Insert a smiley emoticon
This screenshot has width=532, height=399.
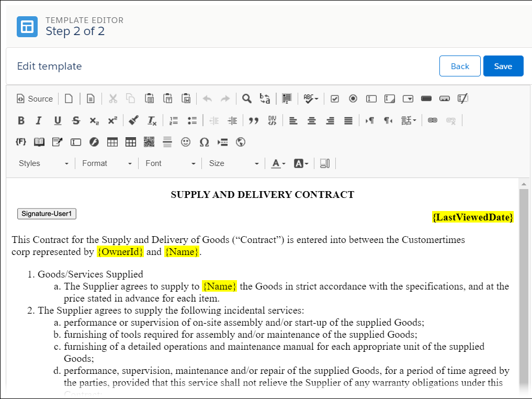click(186, 142)
